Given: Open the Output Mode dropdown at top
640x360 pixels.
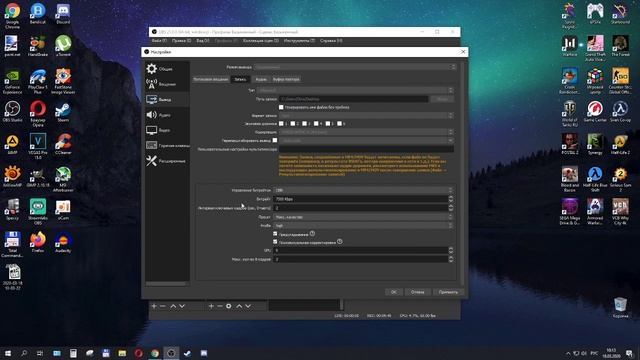Looking at the screenshot, I should click(x=354, y=67).
